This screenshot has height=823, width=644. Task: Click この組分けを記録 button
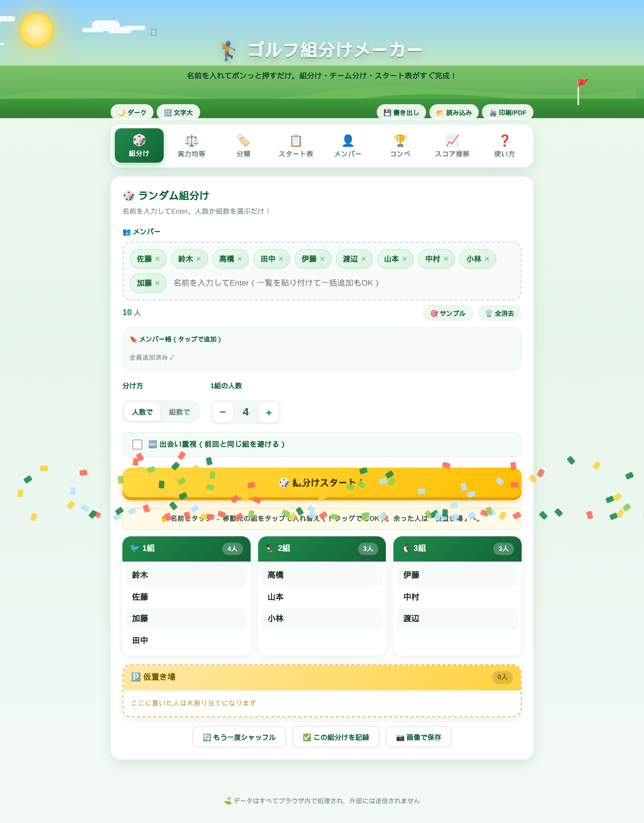pos(336,737)
